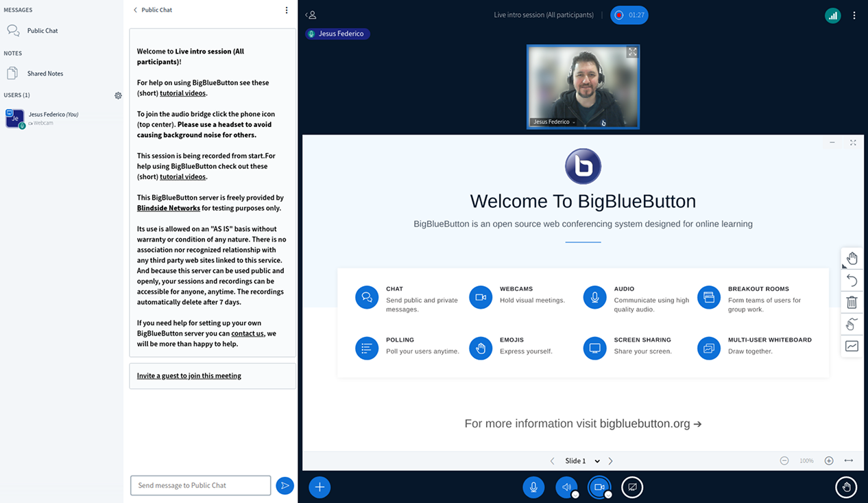This screenshot has height=503, width=868.
Task: Send chat message with arrow icon
Action: coord(285,485)
